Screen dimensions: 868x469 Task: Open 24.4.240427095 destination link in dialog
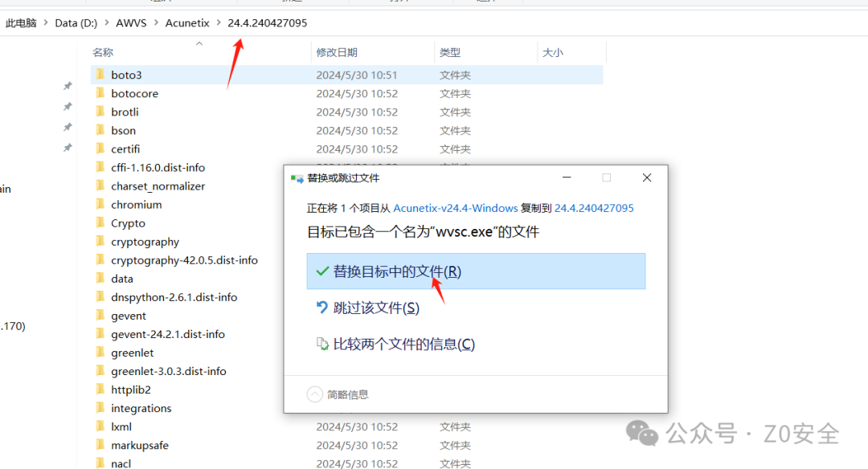click(x=594, y=208)
